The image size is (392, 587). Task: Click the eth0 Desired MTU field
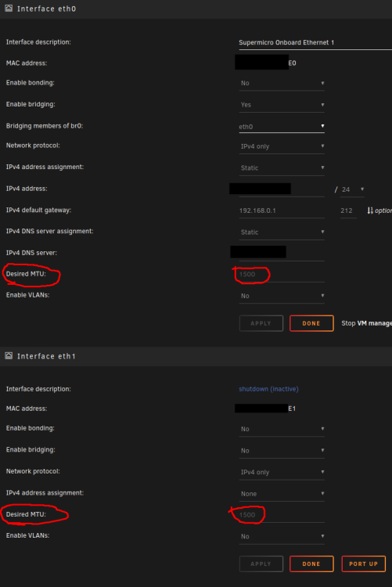(282, 275)
